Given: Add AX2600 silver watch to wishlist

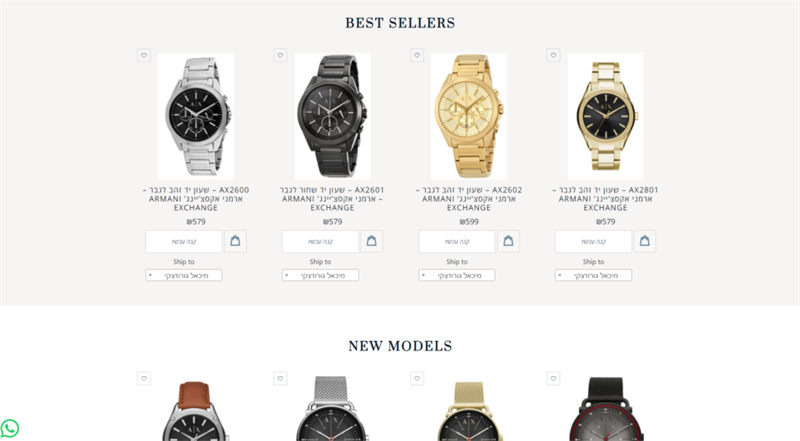Looking at the screenshot, I should tap(144, 55).
